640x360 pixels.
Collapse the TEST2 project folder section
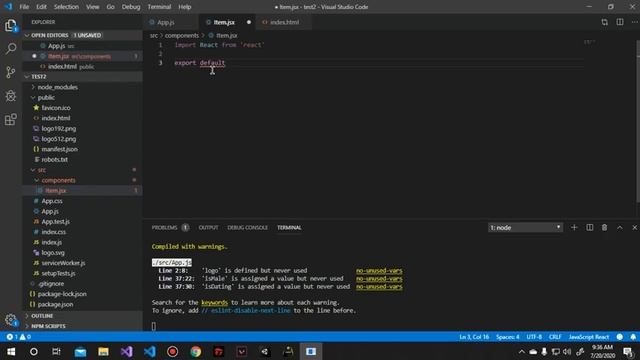(x=82, y=76)
